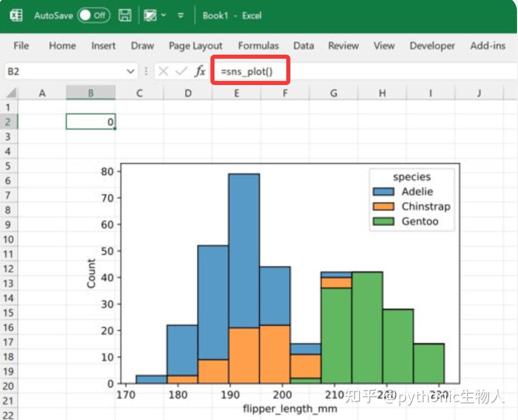Click the Excel application icon

(16, 15)
